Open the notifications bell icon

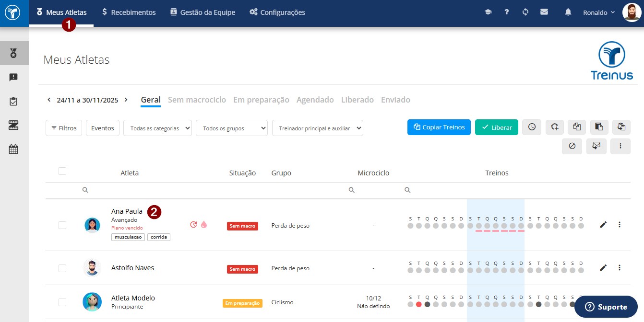[568, 12]
